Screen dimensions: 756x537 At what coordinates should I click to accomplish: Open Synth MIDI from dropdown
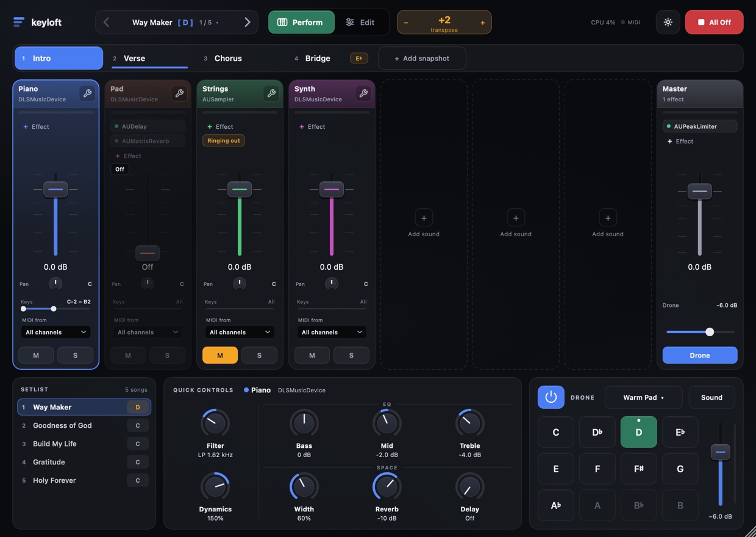332,332
